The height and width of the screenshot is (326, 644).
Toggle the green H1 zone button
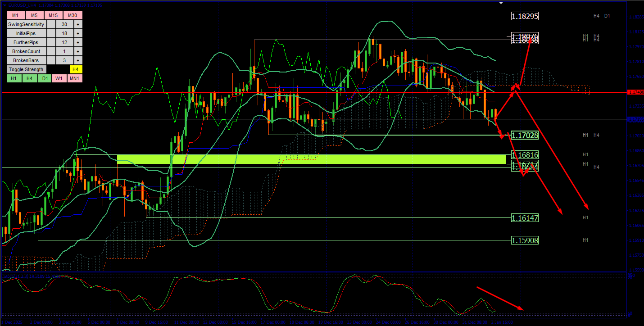pos(14,78)
